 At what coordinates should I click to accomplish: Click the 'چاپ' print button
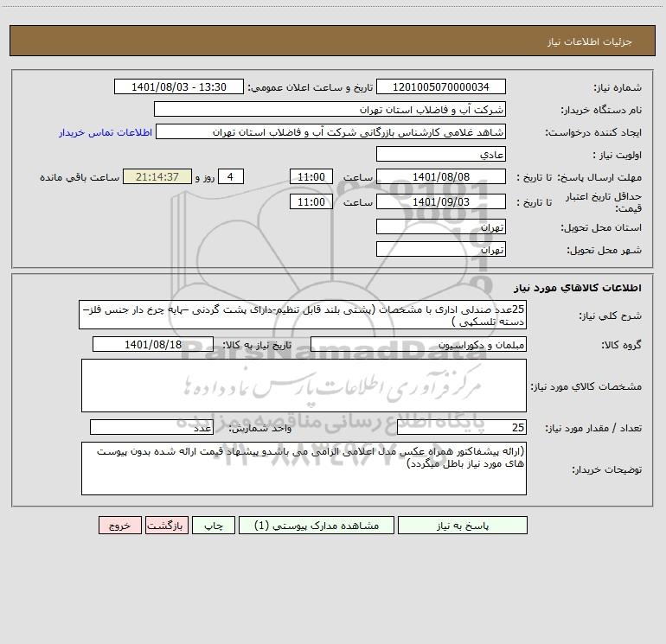point(214,525)
